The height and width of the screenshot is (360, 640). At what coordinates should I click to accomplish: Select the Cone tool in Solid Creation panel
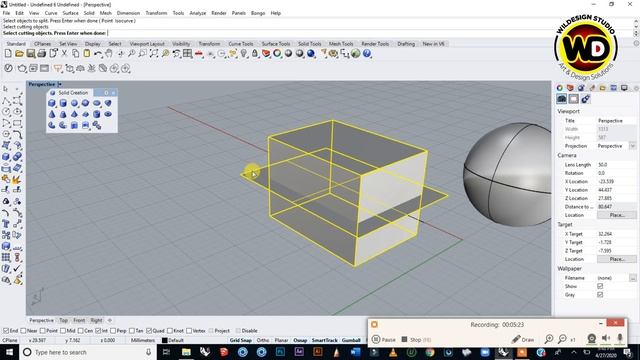[x=52, y=114]
